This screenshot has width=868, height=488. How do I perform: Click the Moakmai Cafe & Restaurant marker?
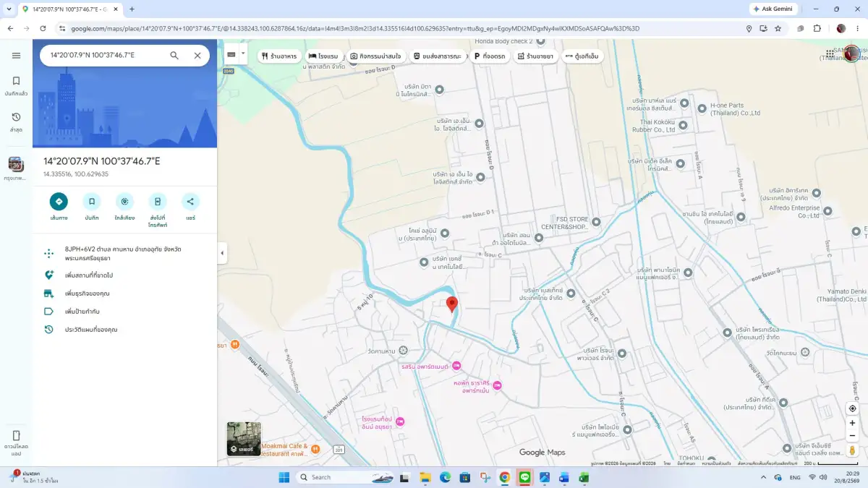(x=315, y=449)
